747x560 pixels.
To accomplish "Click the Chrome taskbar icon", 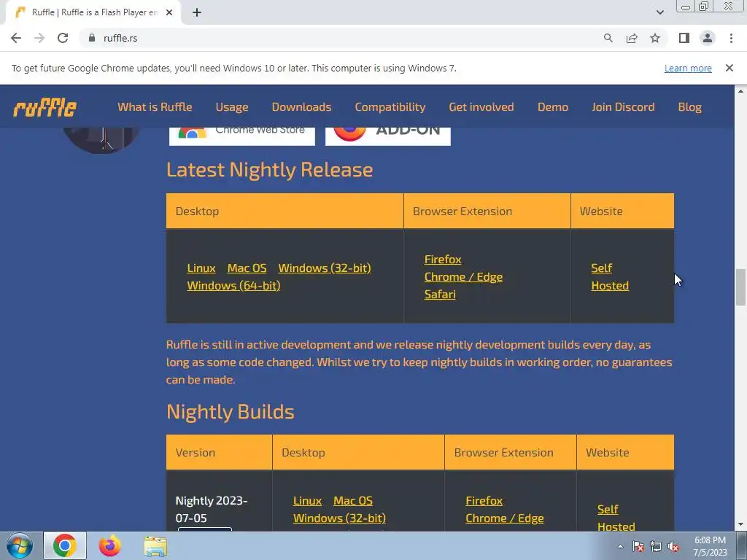I will point(65,545).
